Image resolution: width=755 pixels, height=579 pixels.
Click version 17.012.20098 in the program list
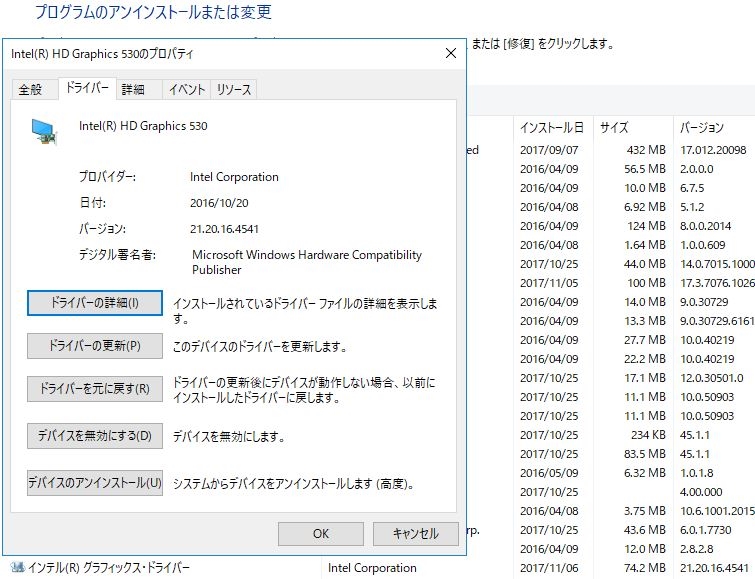click(x=713, y=150)
